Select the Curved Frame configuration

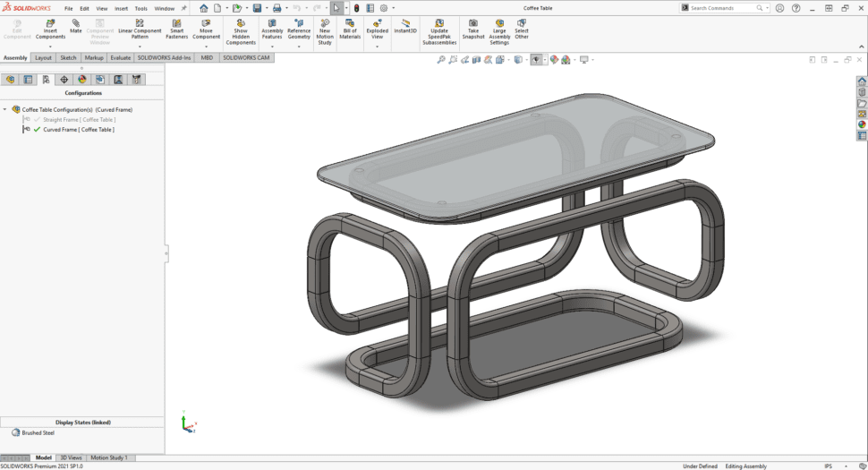point(79,130)
